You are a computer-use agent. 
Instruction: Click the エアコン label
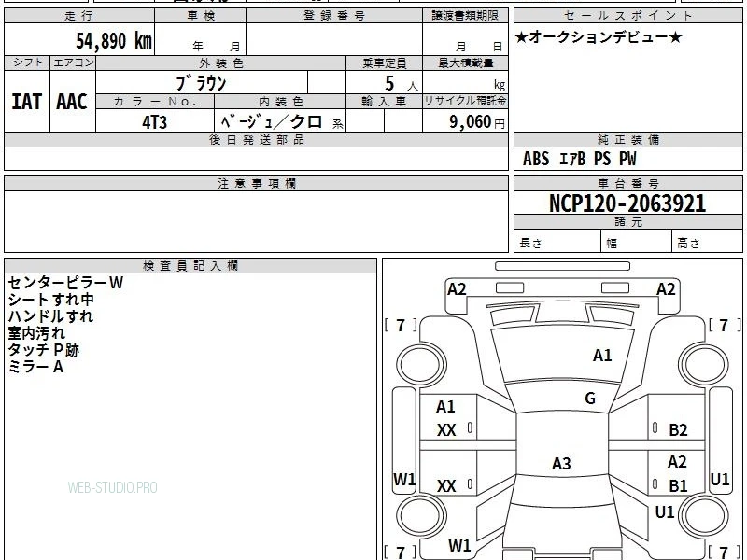tap(73, 63)
